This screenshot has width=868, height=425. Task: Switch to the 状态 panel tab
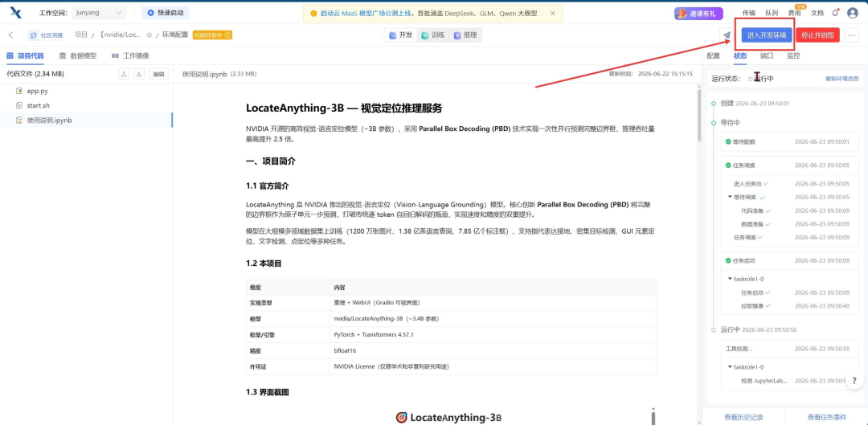coord(740,55)
